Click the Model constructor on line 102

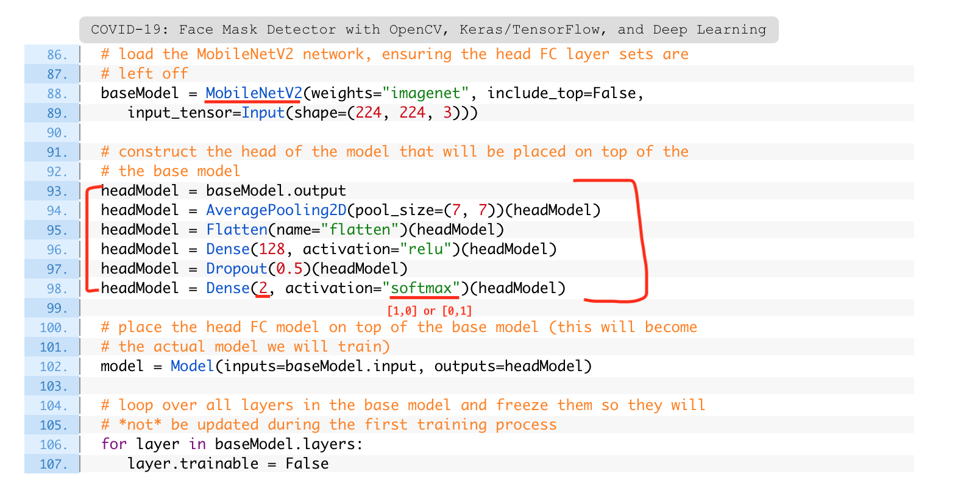pos(192,366)
